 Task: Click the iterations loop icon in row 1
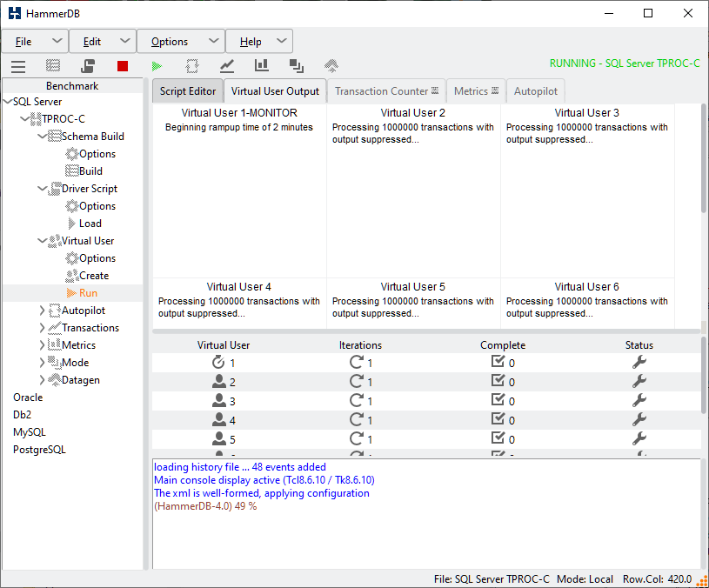pyautogui.click(x=357, y=362)
